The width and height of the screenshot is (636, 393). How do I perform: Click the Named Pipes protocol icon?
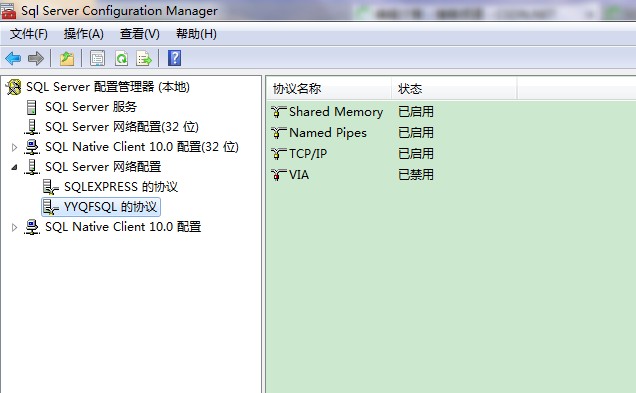point(279,132)
